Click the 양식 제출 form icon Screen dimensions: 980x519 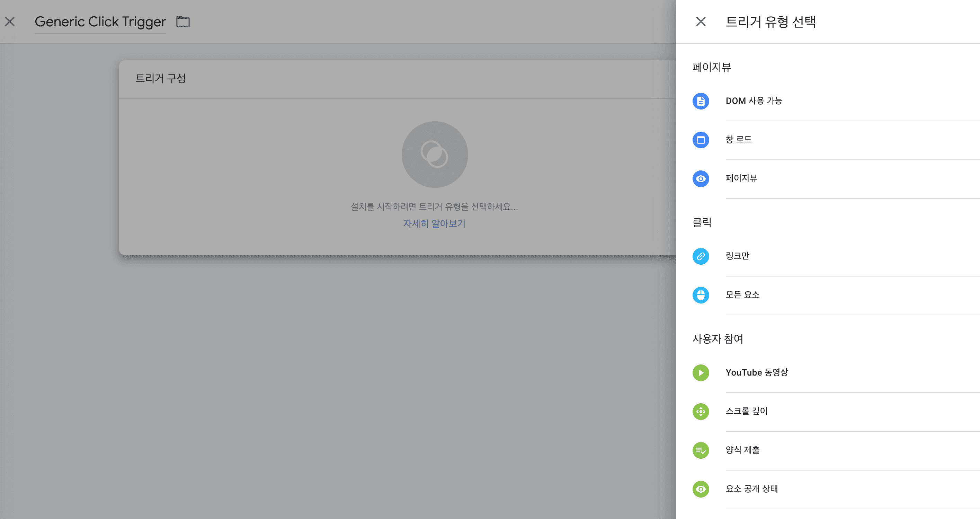tap(701, 450)
